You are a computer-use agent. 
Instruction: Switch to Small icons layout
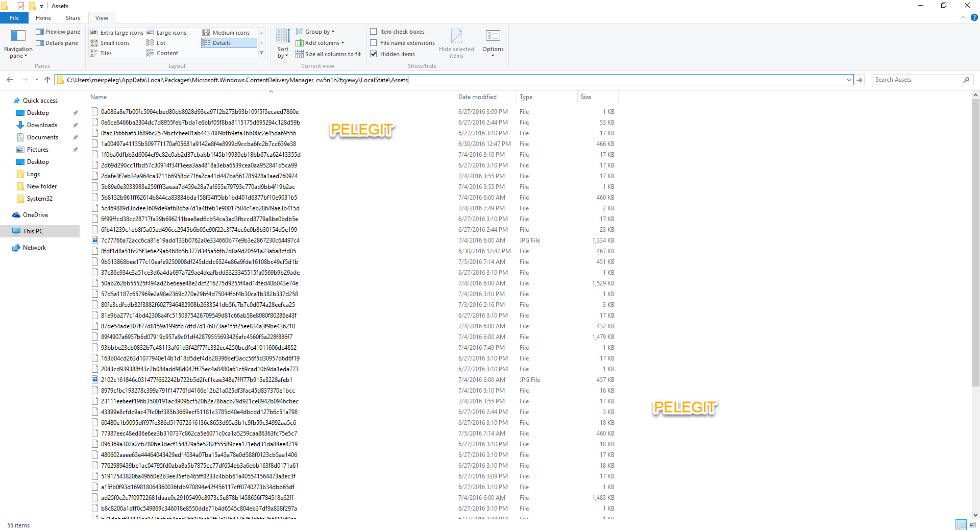pos(110,43)
